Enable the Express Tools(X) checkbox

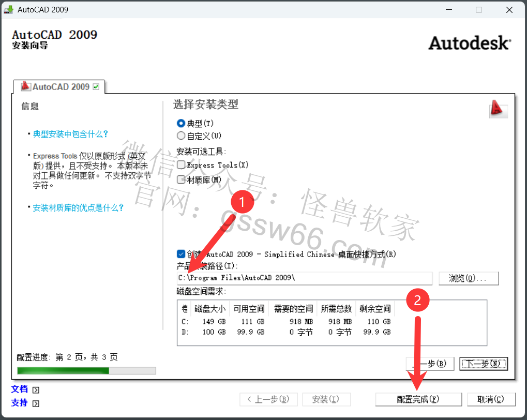point(181,165)
